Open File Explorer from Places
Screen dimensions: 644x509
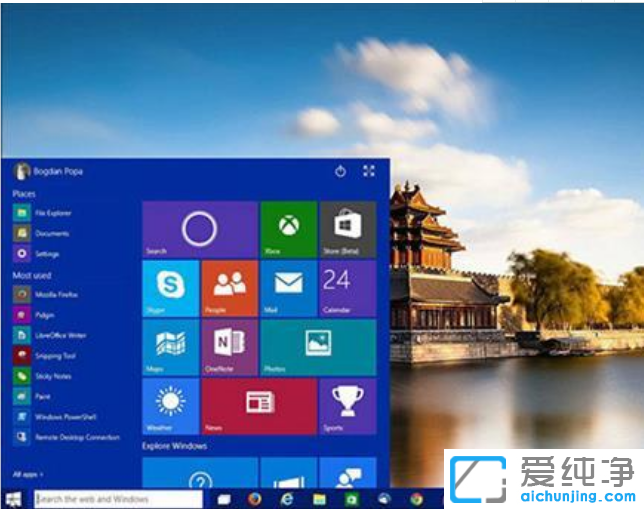coord(42,213)
